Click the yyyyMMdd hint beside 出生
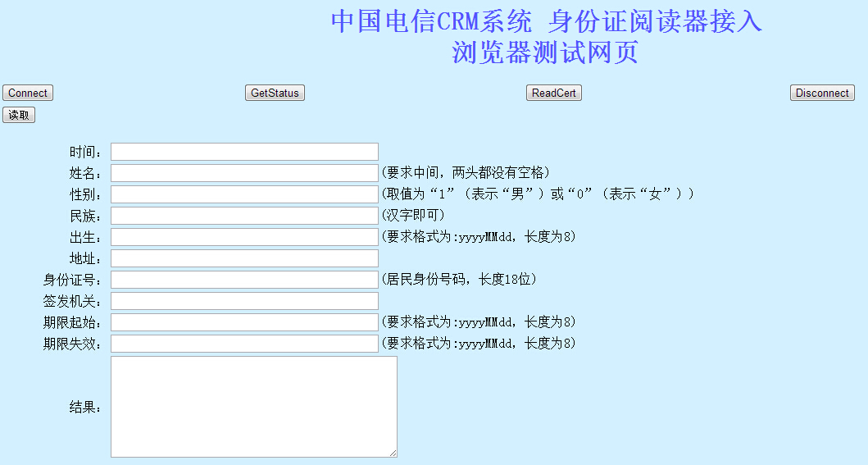This screenshot has height=465, width=868. tap(479, 237)
